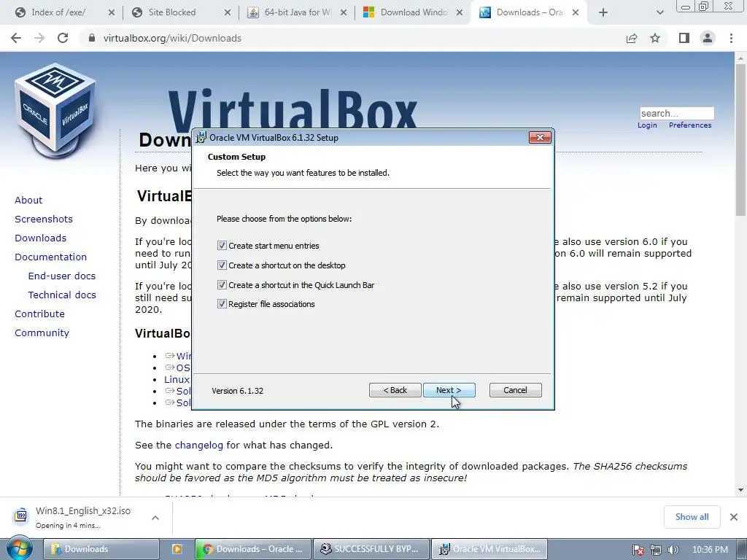Image resolution: width=747 pixels, height=560 pixels.
Task: Click the browser forward arrow
Action: tap(39, 38)
